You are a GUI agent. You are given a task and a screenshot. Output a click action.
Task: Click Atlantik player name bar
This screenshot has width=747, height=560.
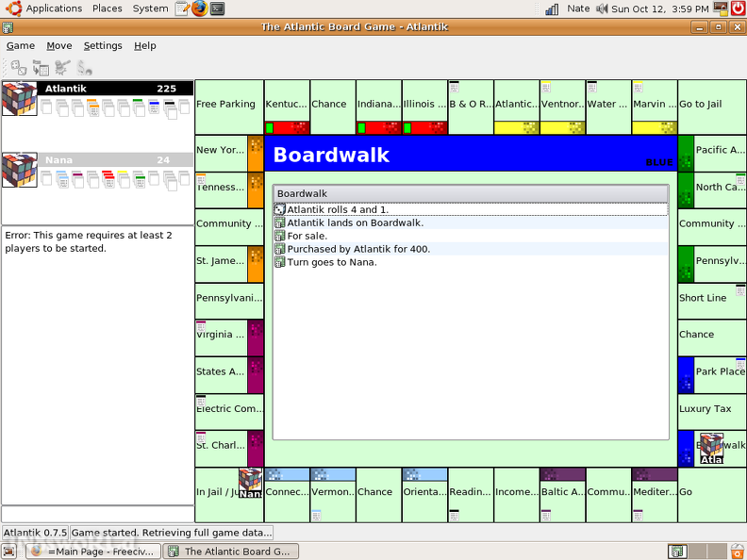tap(115, 89)
